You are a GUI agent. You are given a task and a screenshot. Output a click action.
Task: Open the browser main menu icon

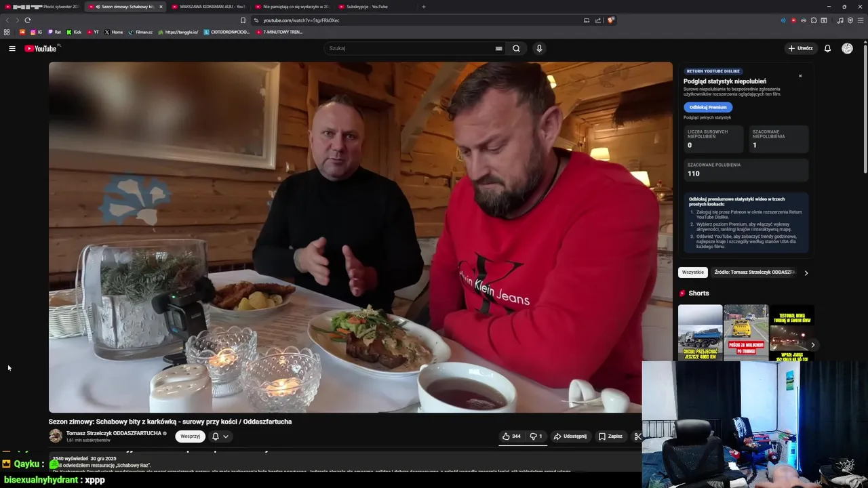tap(860, 20)
